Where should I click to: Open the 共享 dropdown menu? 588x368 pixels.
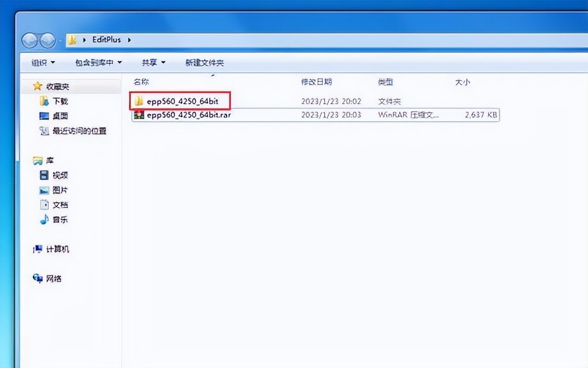tap(150, 62)
